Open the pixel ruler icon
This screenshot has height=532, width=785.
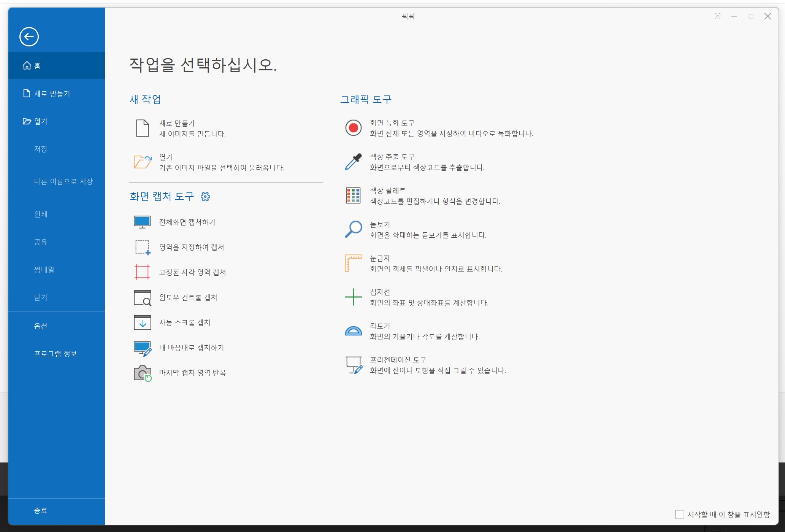(353, 263)
